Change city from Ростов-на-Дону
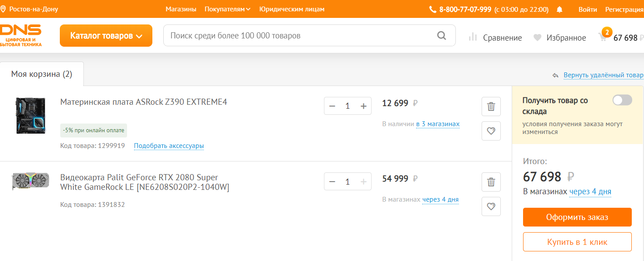 tap(30, 9)
